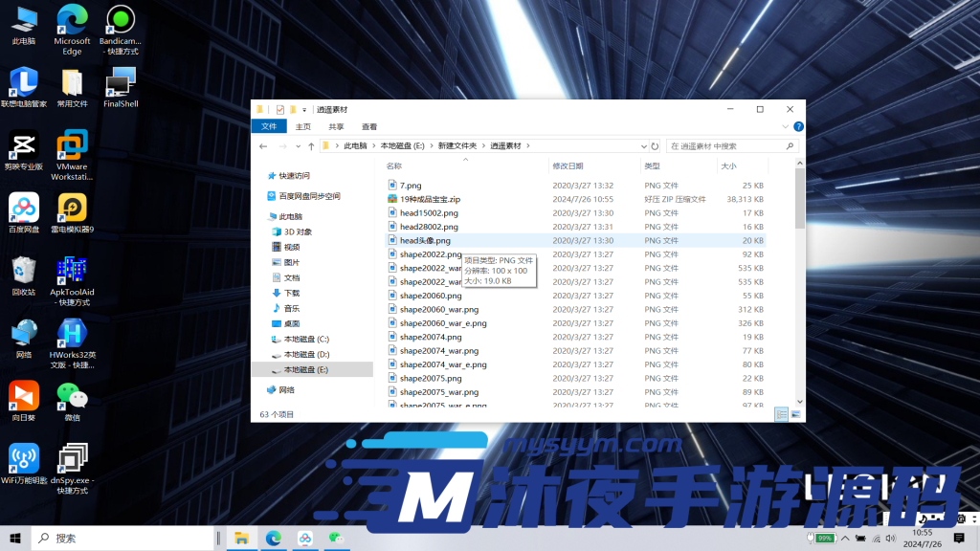The height and width of the screenshot is (551, 980).
Task: Open the 回收站 recycle bin
Action: point(23,273)
